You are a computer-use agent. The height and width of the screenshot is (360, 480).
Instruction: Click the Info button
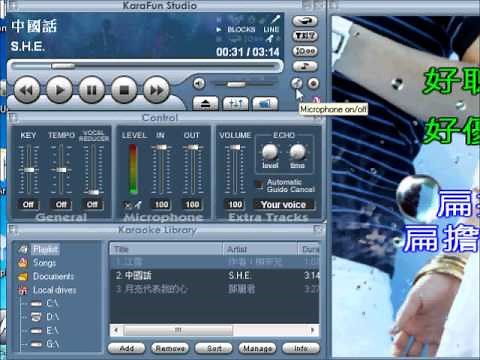point(301,348)
